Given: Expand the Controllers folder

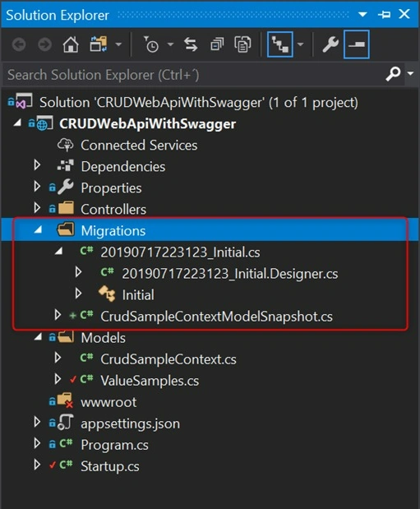Looking at the screenshot, I should pyautogui.click(x=37, y=208).
